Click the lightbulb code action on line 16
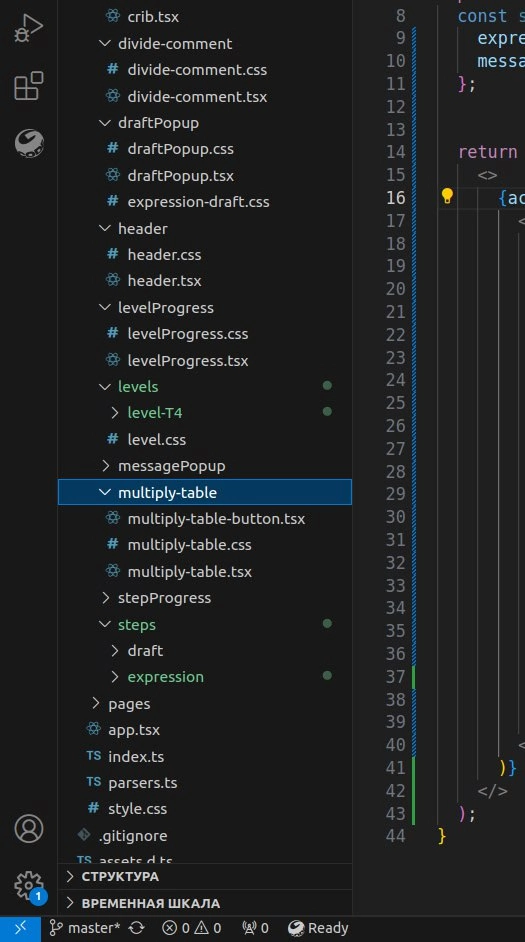The width and height of the screenshot is (525, 942). (x=447, y=196)
